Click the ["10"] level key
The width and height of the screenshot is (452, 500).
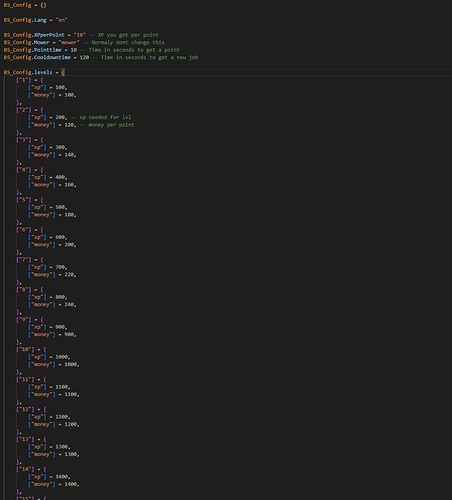(25, 349)
